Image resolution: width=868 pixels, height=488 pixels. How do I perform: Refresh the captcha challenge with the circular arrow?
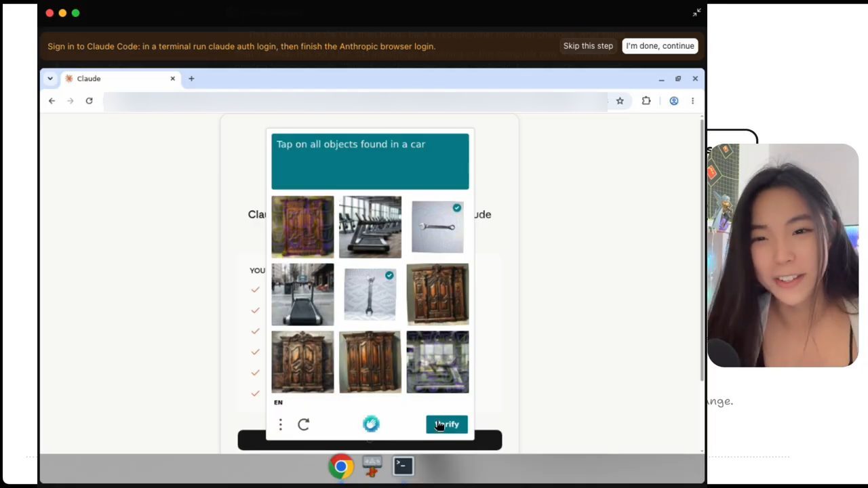(304, 424)
